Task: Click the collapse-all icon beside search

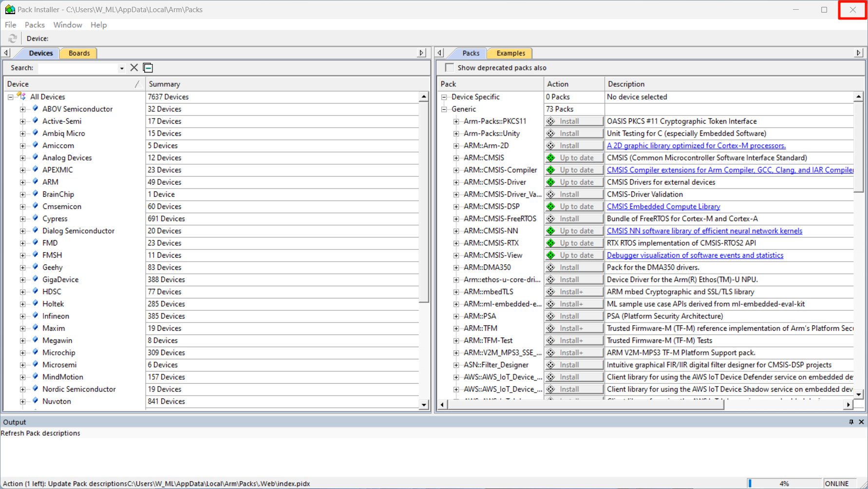Action: click(148, 68)
